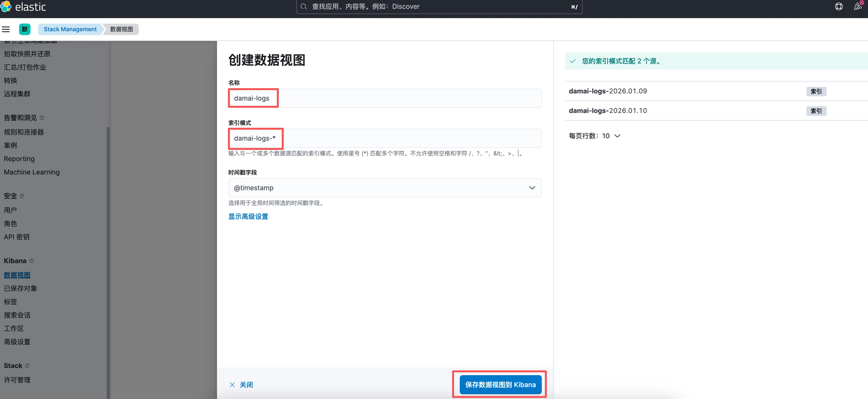Open the newsfeed celebration icon
The width and height of the screenshot is (868, 399).
click(858, 6)
